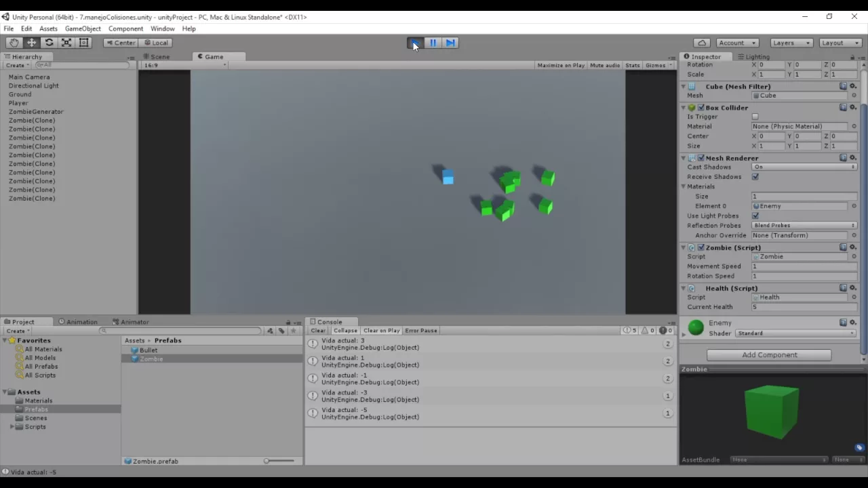Pause the game with the Pause button

433,43
